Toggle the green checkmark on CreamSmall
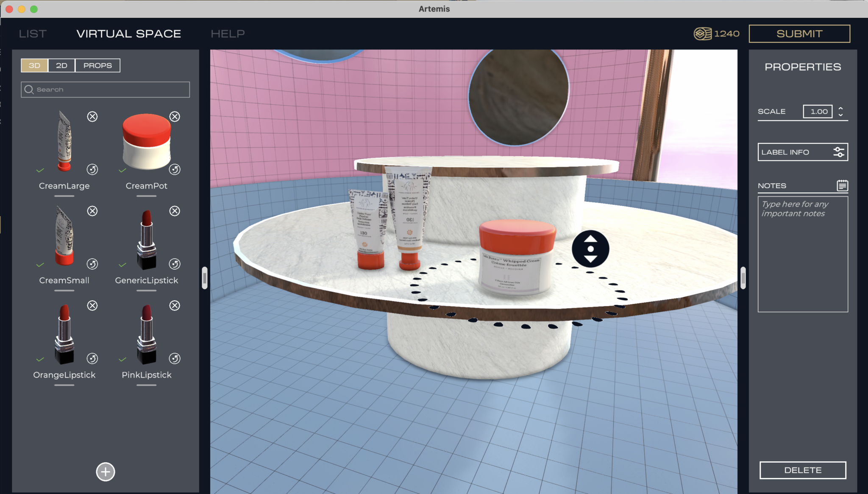This screenshot has width=868, height=494. click(x=40, y=265)
